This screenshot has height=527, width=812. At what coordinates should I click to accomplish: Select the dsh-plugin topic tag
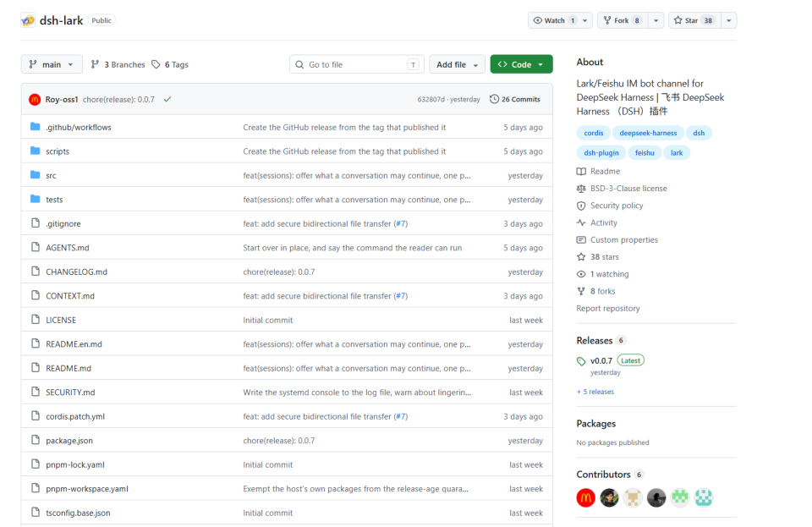(x=601, y=153)
